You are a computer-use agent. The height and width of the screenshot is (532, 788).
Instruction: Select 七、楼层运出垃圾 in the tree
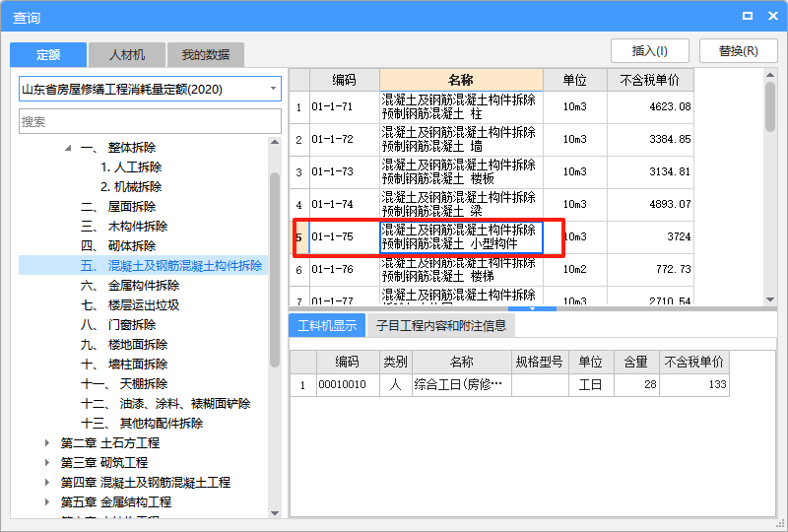click(x=130, y=305)
